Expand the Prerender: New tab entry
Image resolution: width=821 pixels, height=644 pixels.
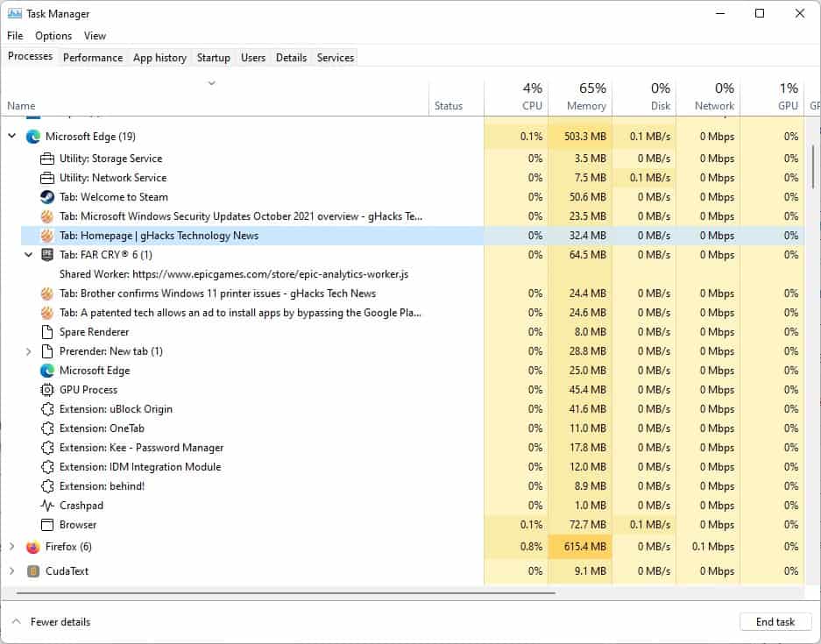[x=27, y=351]
